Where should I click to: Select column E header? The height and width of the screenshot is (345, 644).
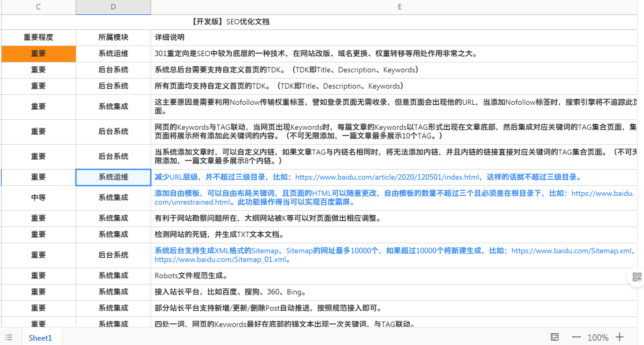pyautogui.click(x=399, y=7)
